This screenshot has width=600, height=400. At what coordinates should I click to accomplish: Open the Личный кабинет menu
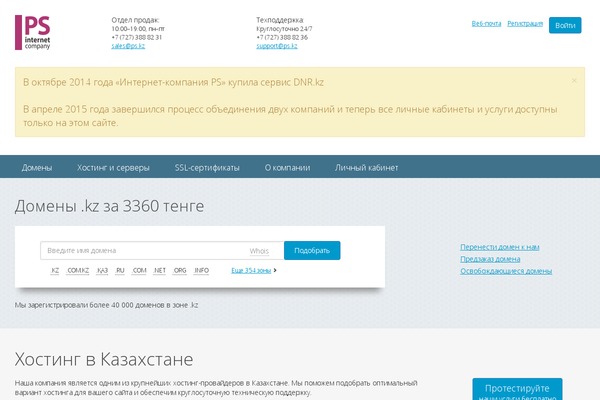click(x=367, y=168)
